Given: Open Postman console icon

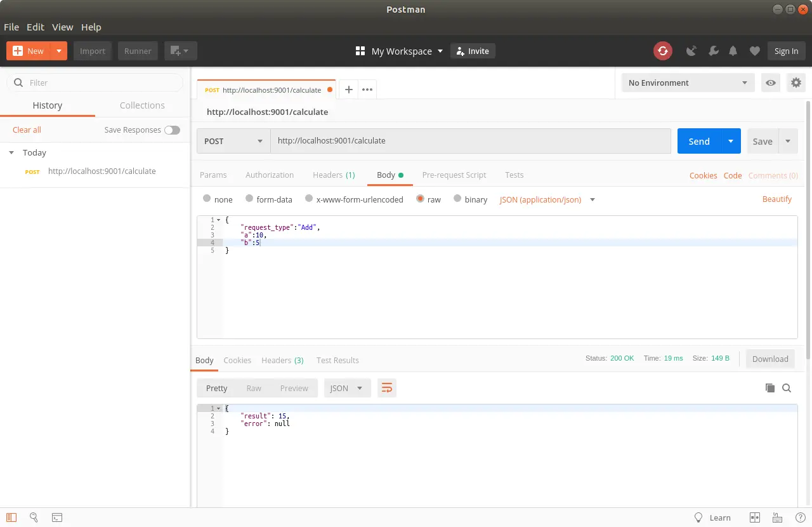Looking at the screenshot, I should tap(56, 517).
